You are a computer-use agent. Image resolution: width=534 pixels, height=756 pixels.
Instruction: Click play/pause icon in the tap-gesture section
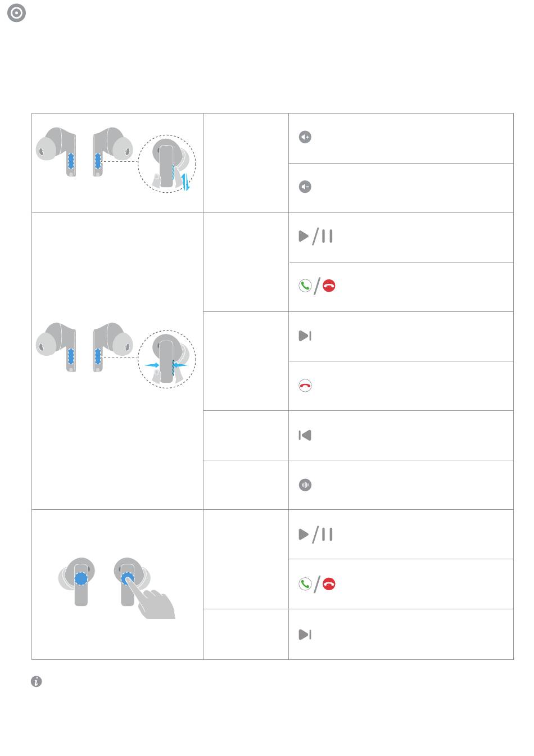pos(316,534)
